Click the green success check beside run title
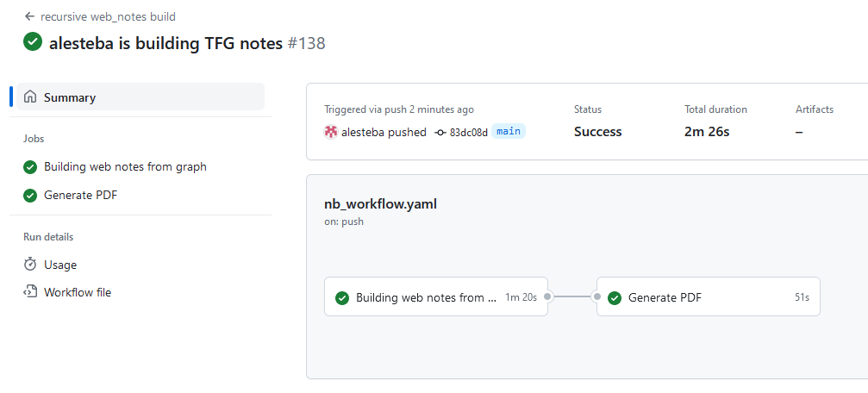 (x=33, y=42)
